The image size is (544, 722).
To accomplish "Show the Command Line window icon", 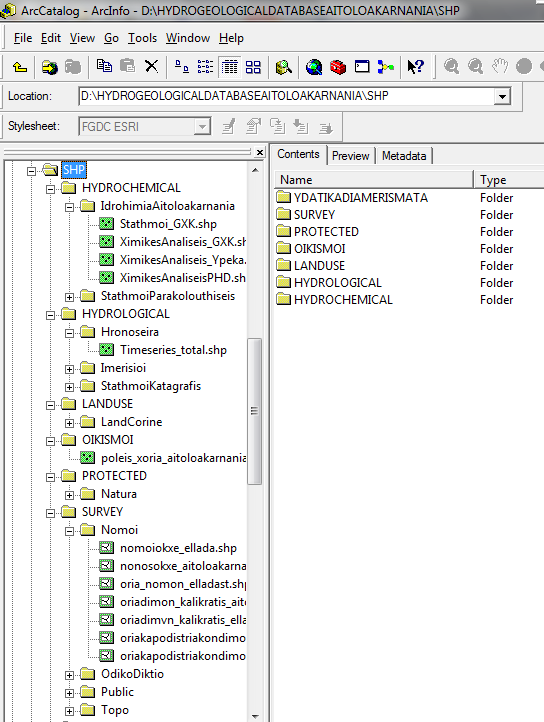I will (362, 67).
